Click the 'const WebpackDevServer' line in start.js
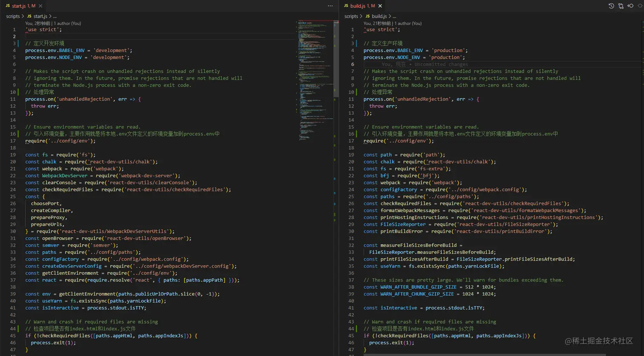The image size is (644, 356). click(103, 175)
